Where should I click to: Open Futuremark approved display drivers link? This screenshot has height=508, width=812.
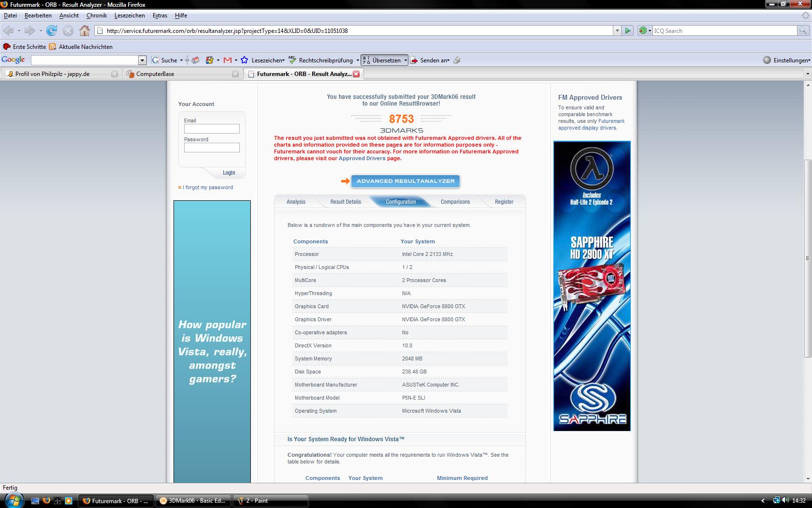pos(592,124)
